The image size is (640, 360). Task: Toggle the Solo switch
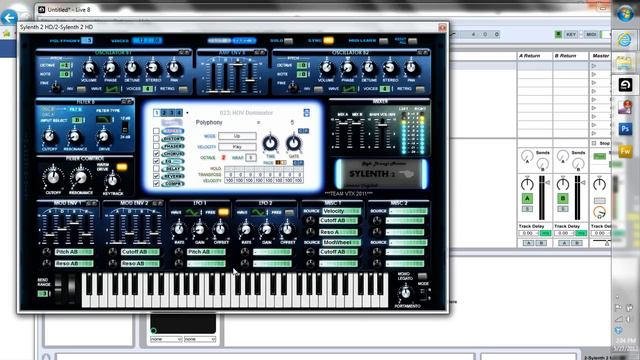tap(289, 41)
